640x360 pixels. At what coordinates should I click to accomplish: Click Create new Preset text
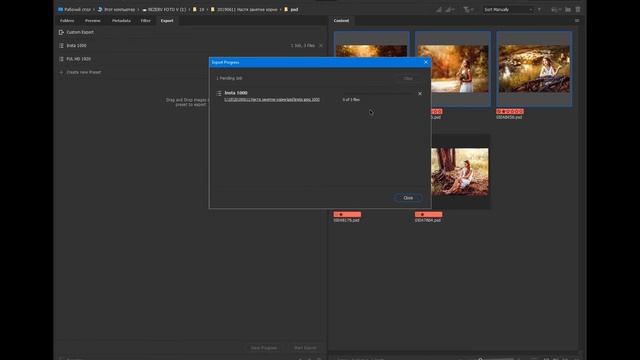click(x=84, y=72)
